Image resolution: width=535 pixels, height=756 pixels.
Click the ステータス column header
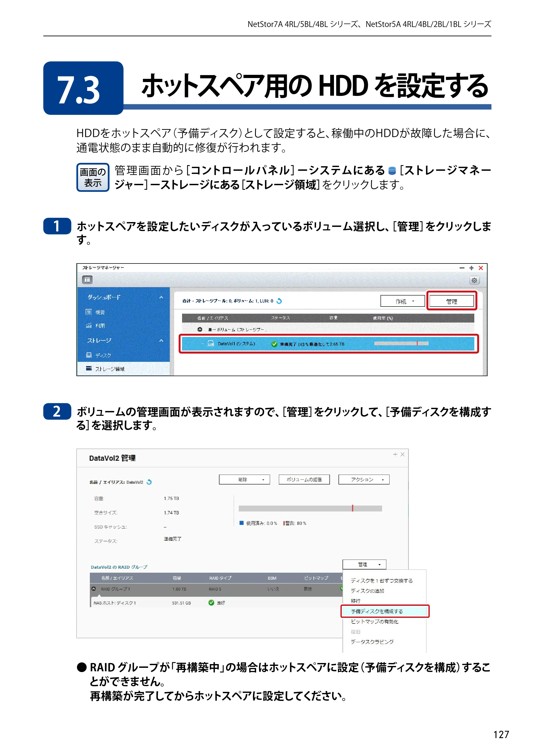point(280,318)
